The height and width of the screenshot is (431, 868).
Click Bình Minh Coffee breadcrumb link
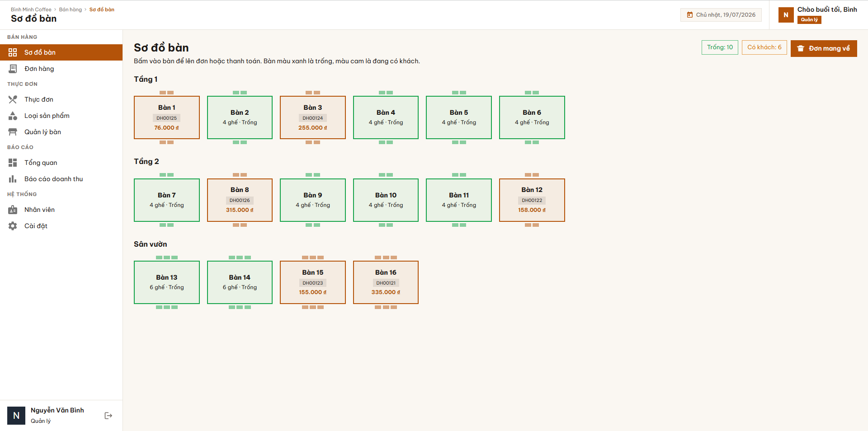click(x=31, y=9)
